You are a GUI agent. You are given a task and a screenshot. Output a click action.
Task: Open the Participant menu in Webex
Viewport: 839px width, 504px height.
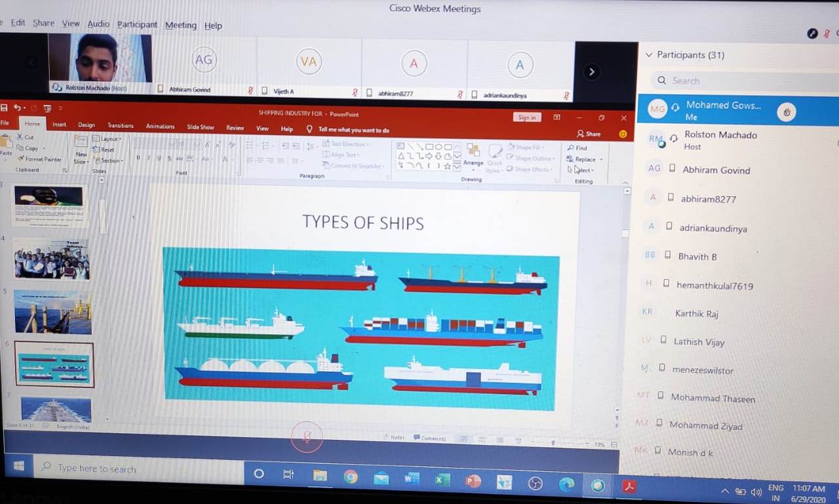(x=137, y=25)
